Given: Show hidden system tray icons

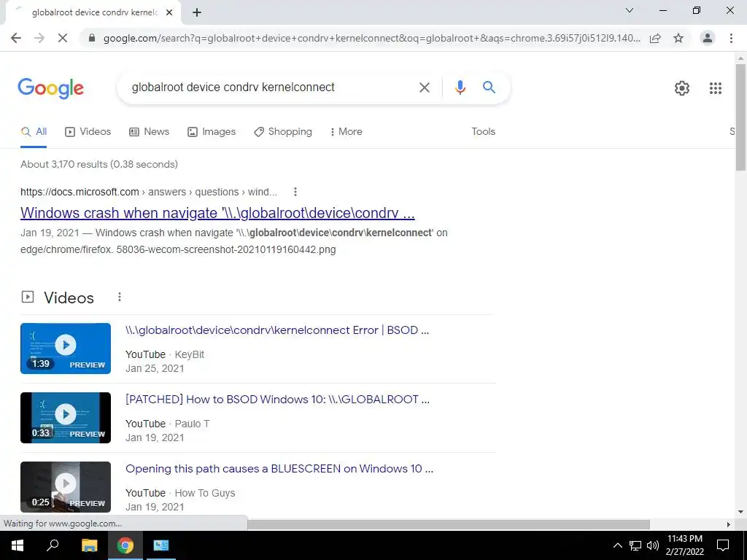Looking at the screenshot, I should click(617, 545).
